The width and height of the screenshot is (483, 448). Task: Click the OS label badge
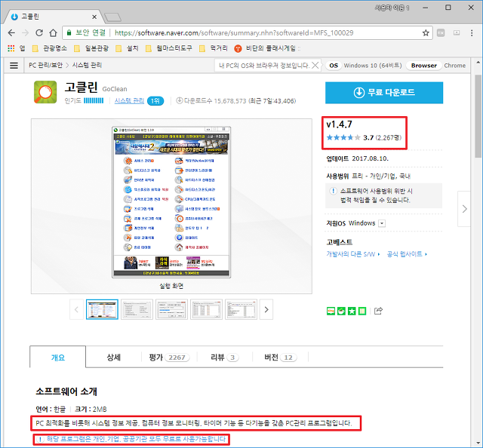tap(334, 66)
